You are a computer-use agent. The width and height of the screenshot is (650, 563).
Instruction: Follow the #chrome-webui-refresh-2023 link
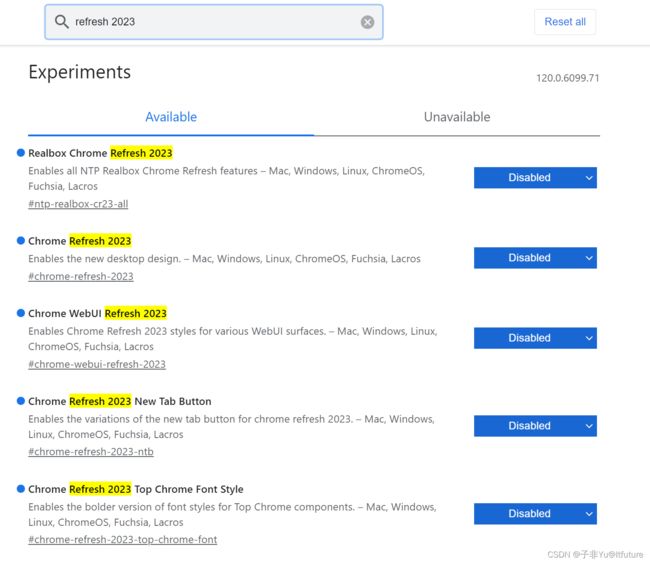[x=97, y=364]
